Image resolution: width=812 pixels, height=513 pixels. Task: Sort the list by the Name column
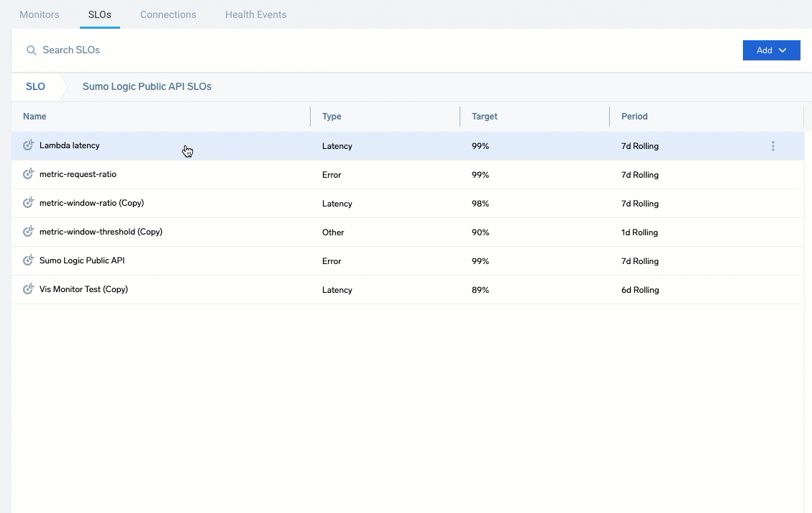coord(35,116)
